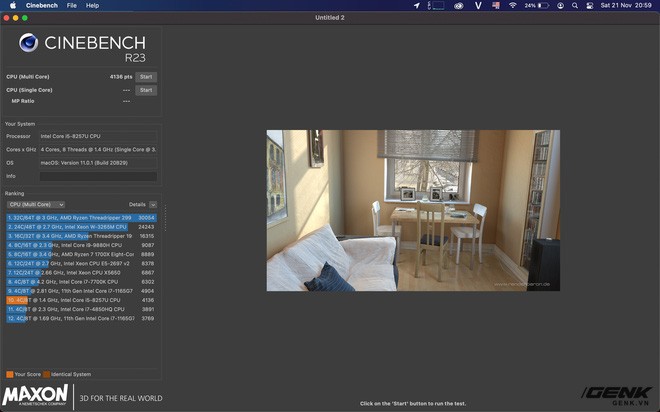Click the V menu bar icon
660x412 pixels.
(478, 5)
